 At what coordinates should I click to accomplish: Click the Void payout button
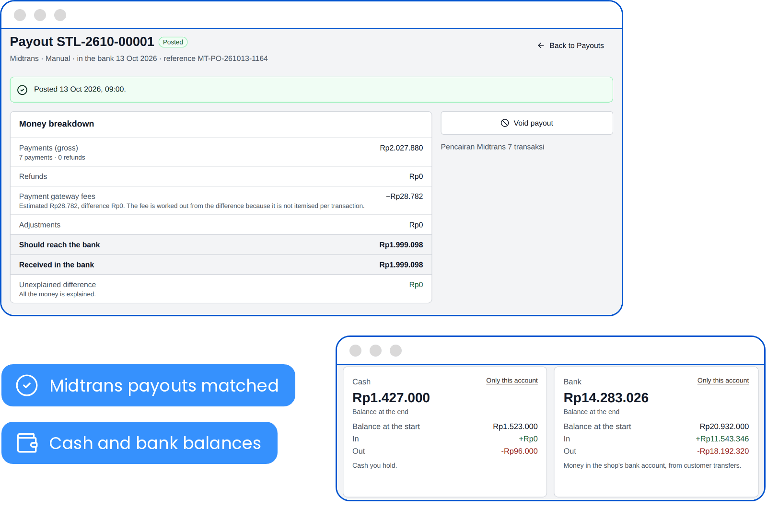point(527,123)
